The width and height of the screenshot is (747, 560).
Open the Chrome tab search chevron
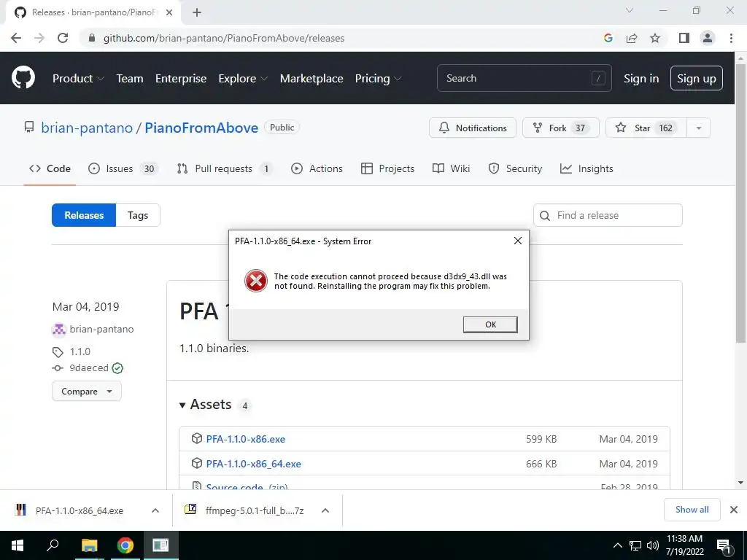click(x=630, y=10)
